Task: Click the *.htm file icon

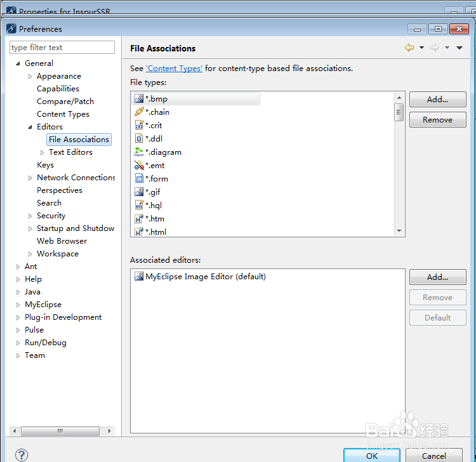Action: pos(139,218)
